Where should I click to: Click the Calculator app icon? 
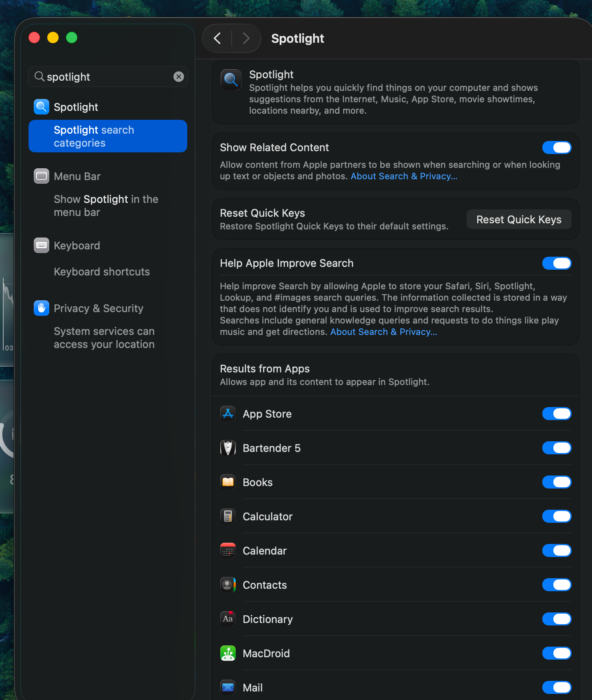(228, 516)
